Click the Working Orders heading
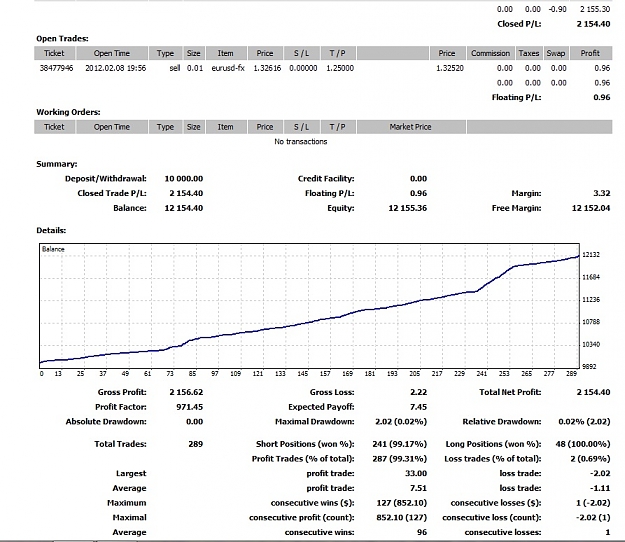The height and width of the screenshot is (542, 625). pyautogui.click(x=68, y=112)
